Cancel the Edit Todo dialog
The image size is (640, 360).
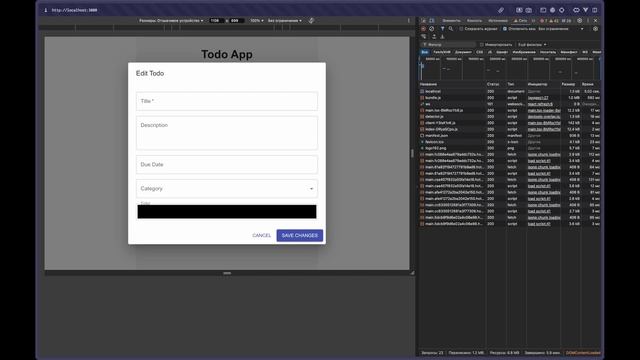pyautogui.click(x=262, y=236)
